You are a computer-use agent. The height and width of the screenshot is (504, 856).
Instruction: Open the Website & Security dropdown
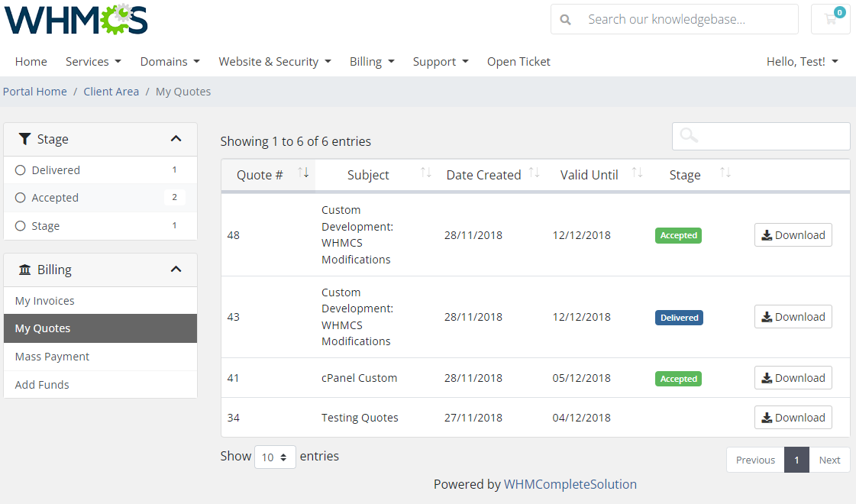click(x=275, y=62)
